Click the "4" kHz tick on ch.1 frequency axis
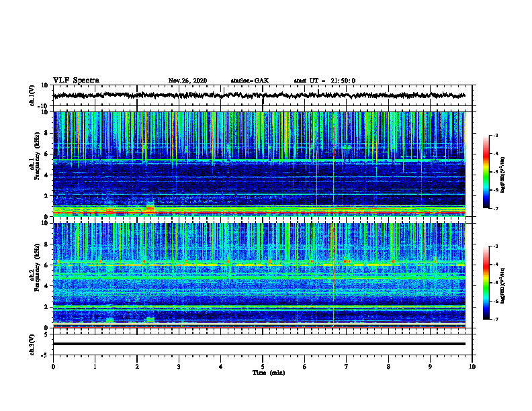The width and height of the screenshot is (532, 411). (46, 175)
